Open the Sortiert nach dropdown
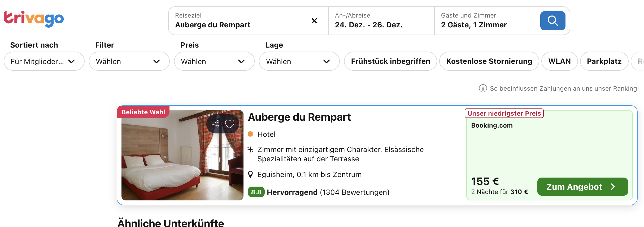 point(44,61)
